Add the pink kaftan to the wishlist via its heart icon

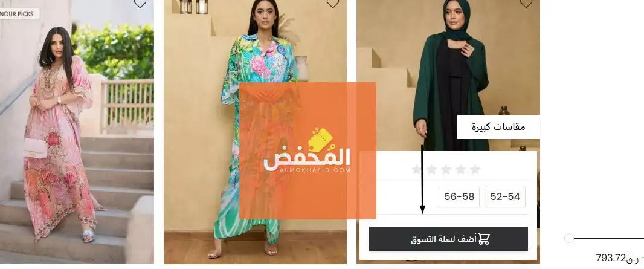[140, 3]
